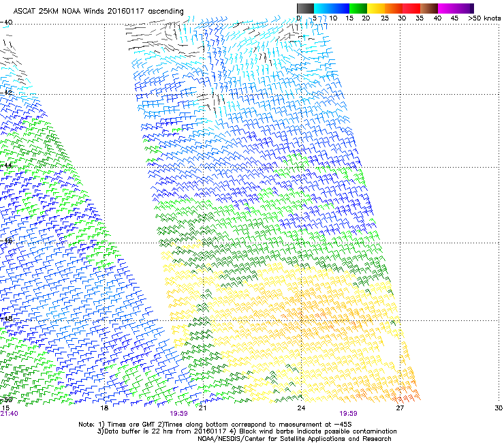Click the red 30–35 knot legend segment
Screen dimensions: 504x443
pos(411,8)
